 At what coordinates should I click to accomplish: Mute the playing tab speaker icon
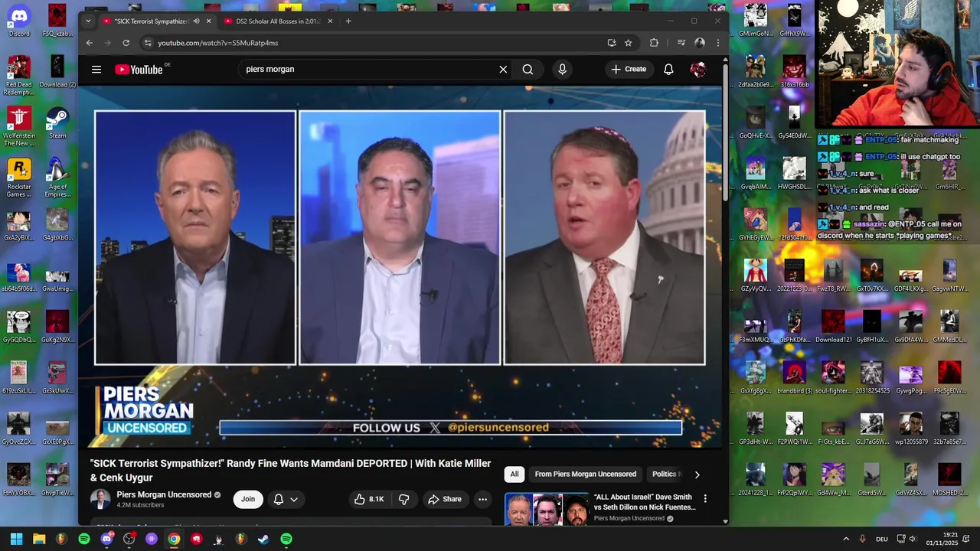(196, 21)
